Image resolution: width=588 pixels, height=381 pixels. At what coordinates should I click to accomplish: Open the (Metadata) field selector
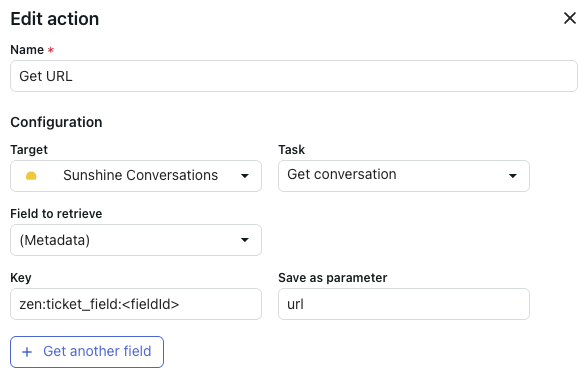(x=136, y=240)
